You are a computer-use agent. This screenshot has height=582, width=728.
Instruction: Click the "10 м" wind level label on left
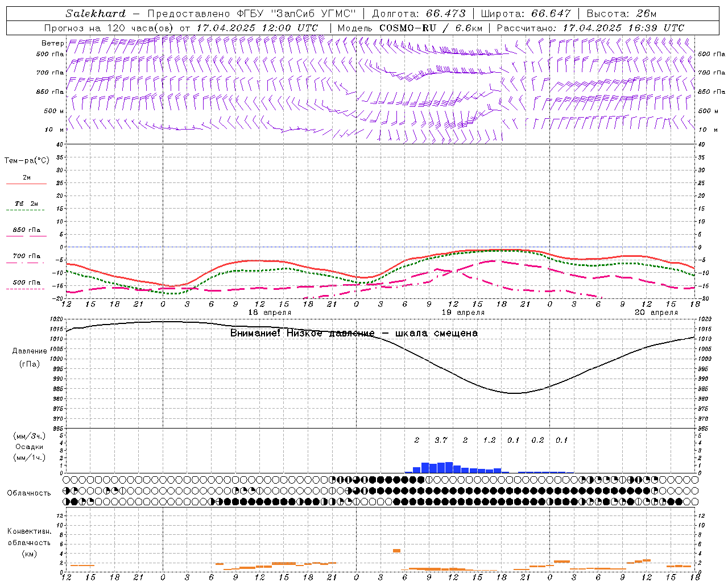[x=54, y=130]
